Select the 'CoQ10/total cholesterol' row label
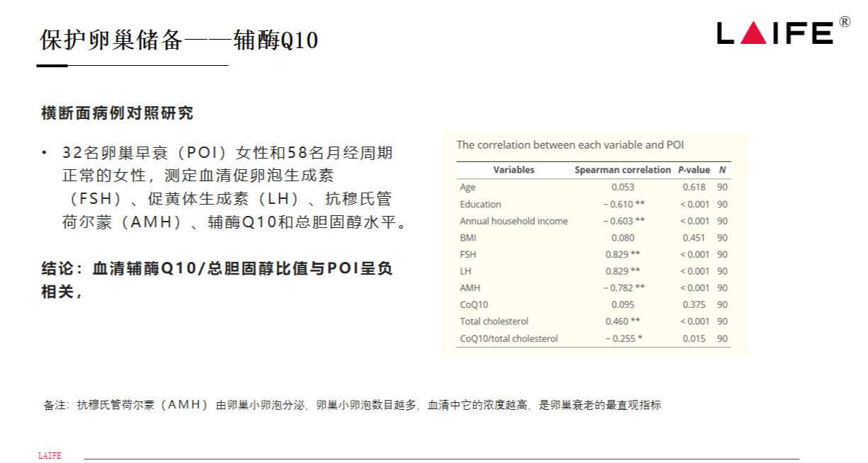The image size is (868, 463). [509, 338]
